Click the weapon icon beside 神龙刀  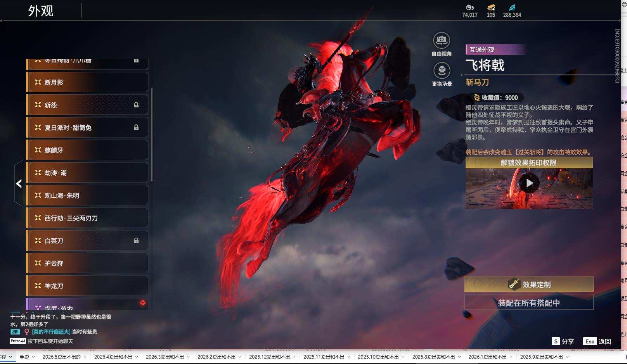coord(38,286)
